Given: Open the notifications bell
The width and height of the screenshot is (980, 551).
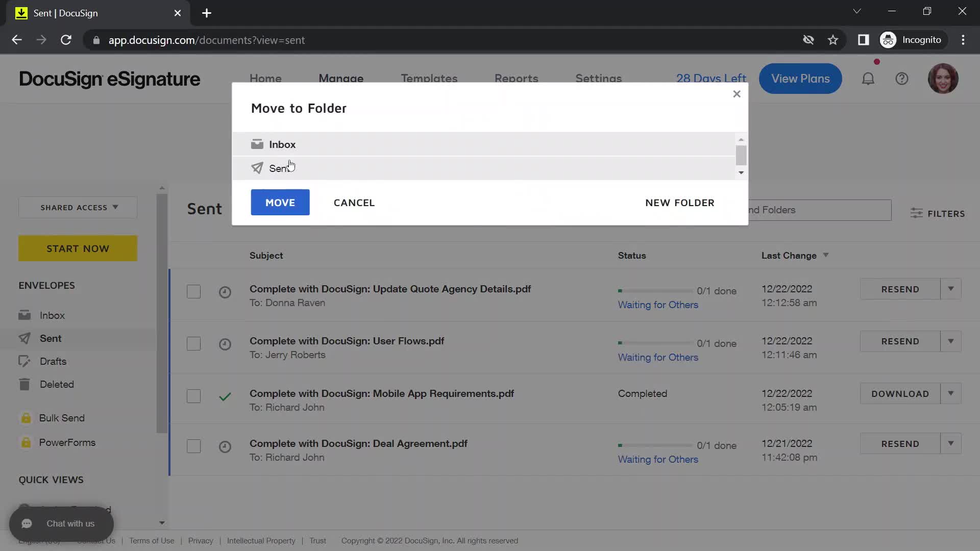Looking at the screenshot, I should click(x=868, y=79).
